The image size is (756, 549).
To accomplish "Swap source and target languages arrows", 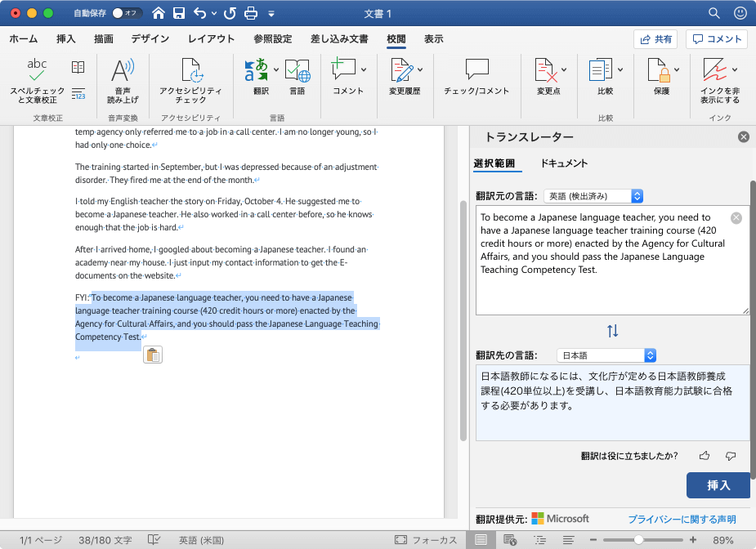I will [612, 331].
